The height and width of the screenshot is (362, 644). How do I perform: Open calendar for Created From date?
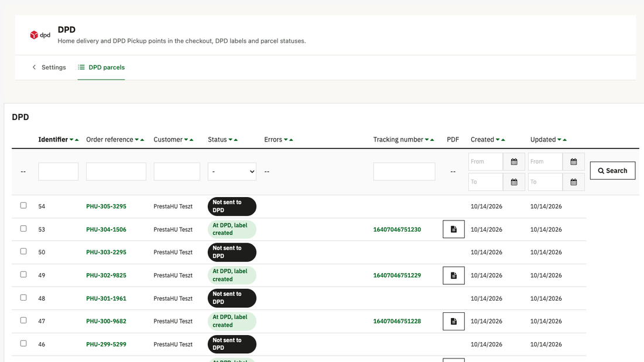coord(514,162)
